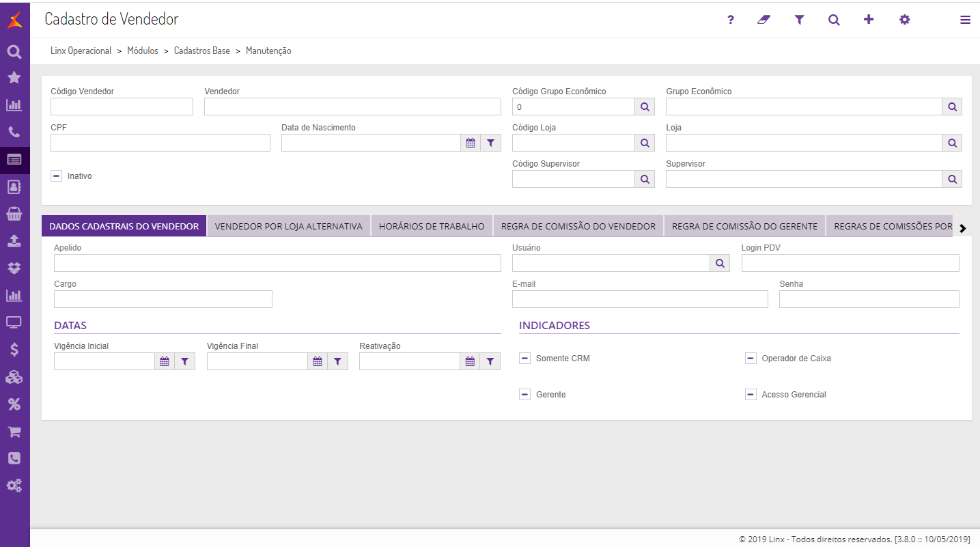Toggle the Operador de Caixa checkbox

point(751,359)
